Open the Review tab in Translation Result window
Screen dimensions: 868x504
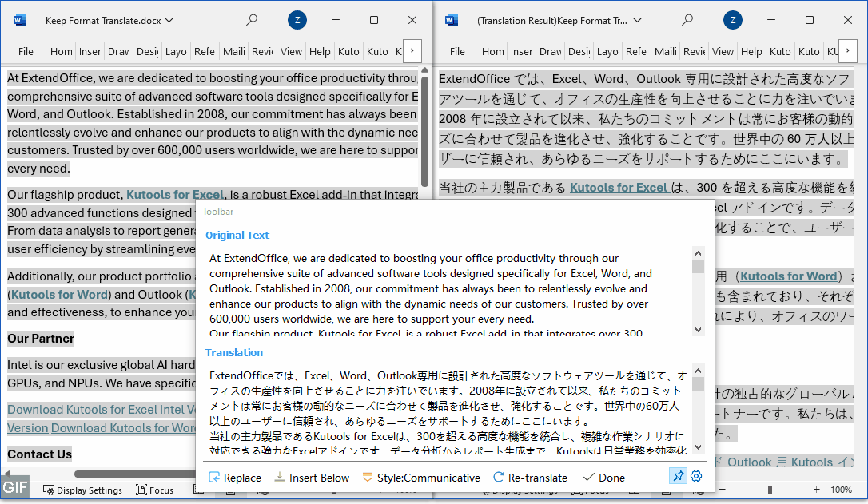tap(695, 51)
